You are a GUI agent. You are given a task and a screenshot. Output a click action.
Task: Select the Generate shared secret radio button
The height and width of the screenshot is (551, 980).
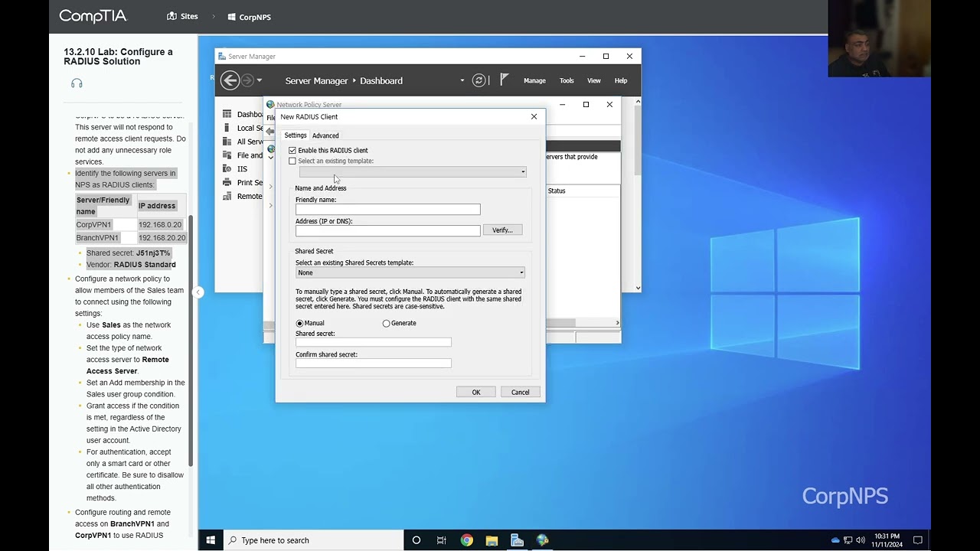[386, 324]
